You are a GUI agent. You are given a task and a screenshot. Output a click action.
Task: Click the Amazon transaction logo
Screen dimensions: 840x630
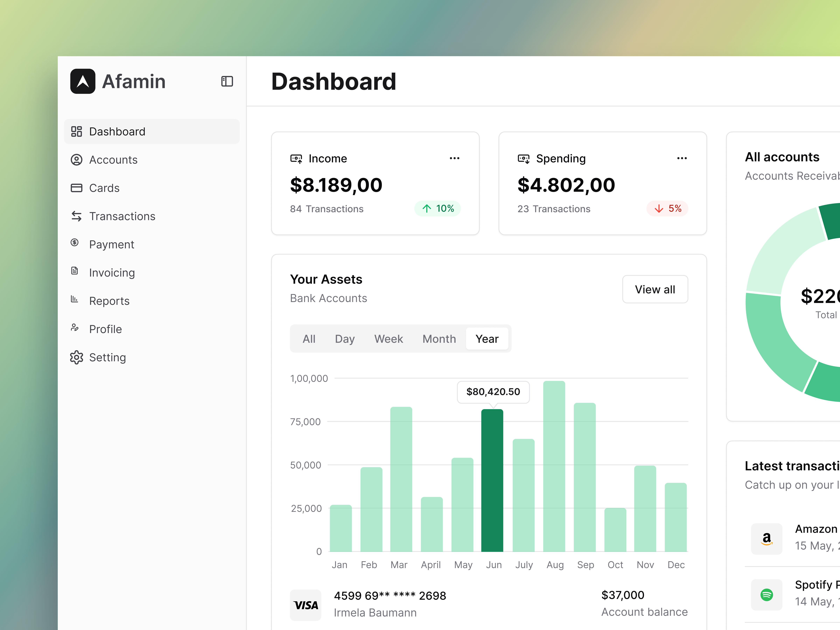tap(767, 539)
